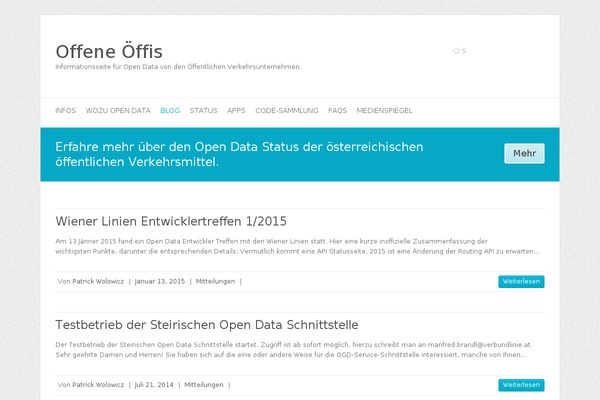
Task: Click the site tagline Informationsseite für Open Data
Action: pos(177,67)
